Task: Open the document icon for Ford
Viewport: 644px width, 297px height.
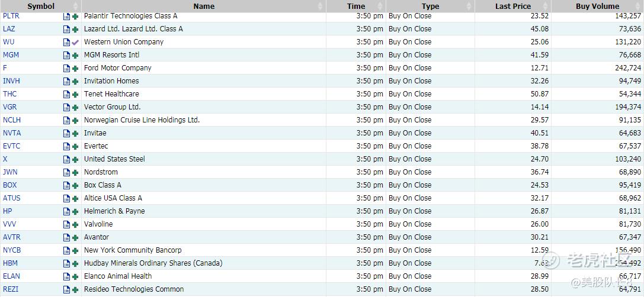Action: coord(66,69)
